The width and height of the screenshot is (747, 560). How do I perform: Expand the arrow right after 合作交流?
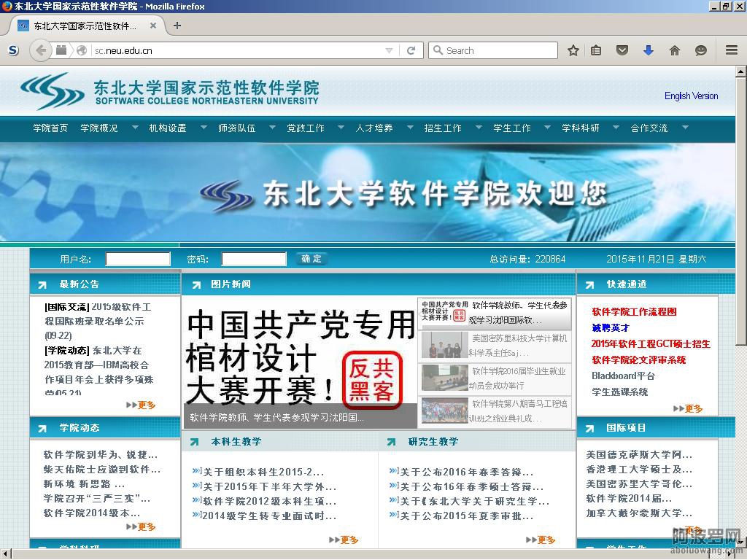pyautogui.click(x=685, y=128)
